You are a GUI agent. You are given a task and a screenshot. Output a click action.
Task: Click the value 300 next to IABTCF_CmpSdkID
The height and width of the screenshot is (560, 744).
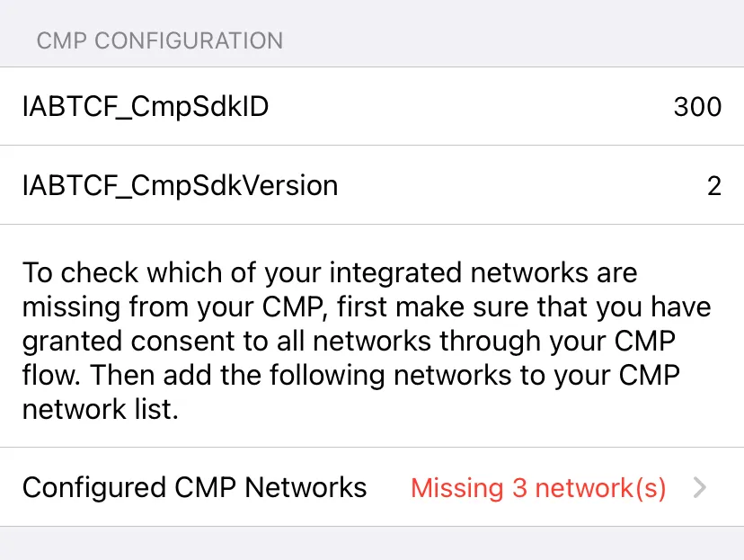point(698,107)
